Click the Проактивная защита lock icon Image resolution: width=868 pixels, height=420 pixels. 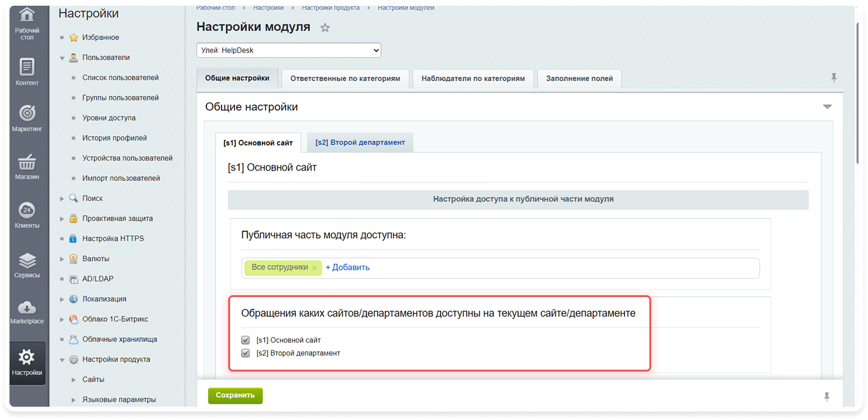click(x=74, y=218)
